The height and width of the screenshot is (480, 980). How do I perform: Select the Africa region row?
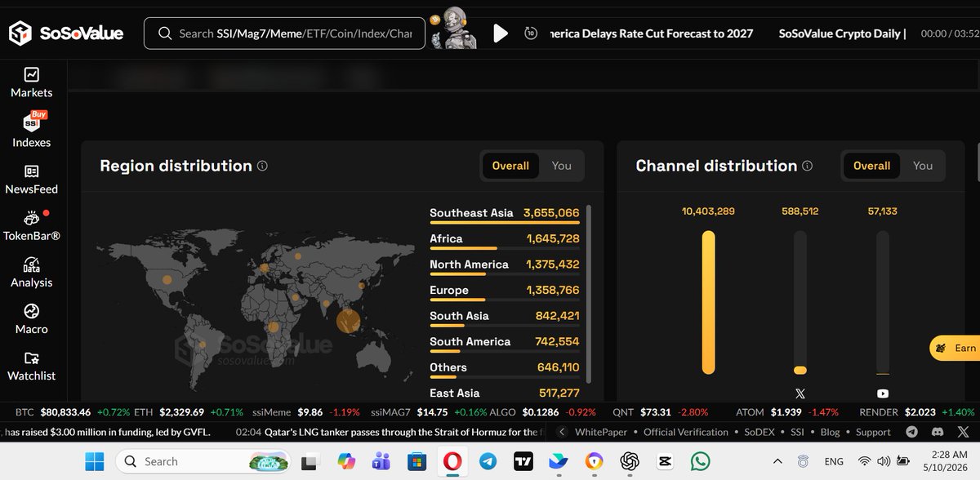[505, 240]
